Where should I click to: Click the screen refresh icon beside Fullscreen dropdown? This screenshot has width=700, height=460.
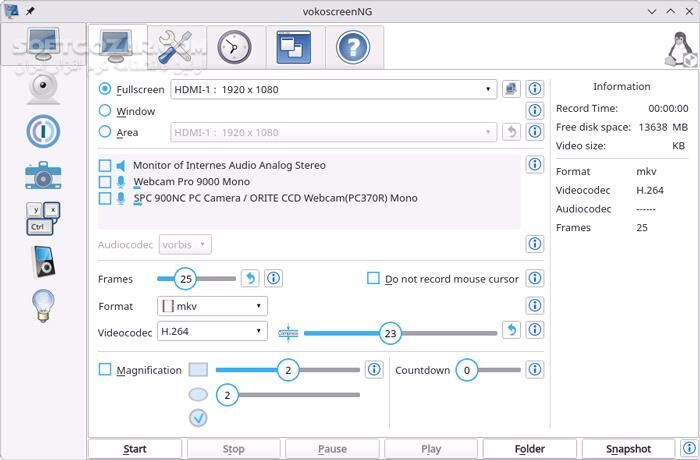(x=511, y=89)
